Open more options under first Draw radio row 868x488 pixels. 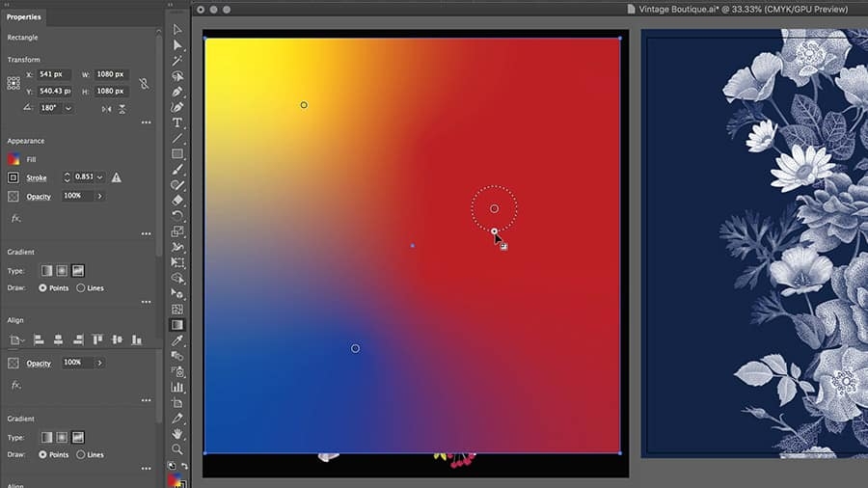tap(147, 302)
